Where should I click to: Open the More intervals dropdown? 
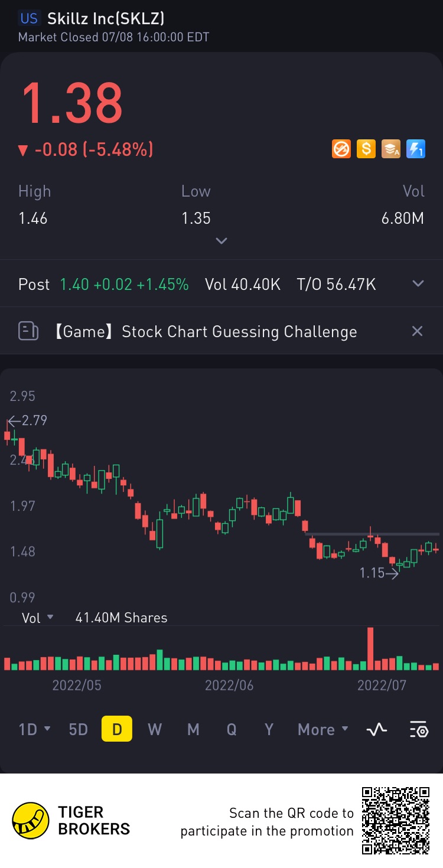(323, 729)
